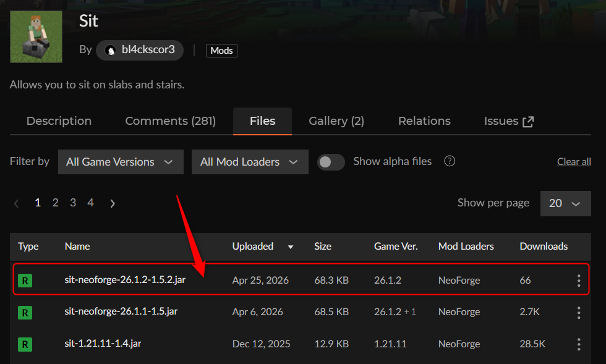
Task: Open the Comments (281) tab
Action: [x=170, y=121]
